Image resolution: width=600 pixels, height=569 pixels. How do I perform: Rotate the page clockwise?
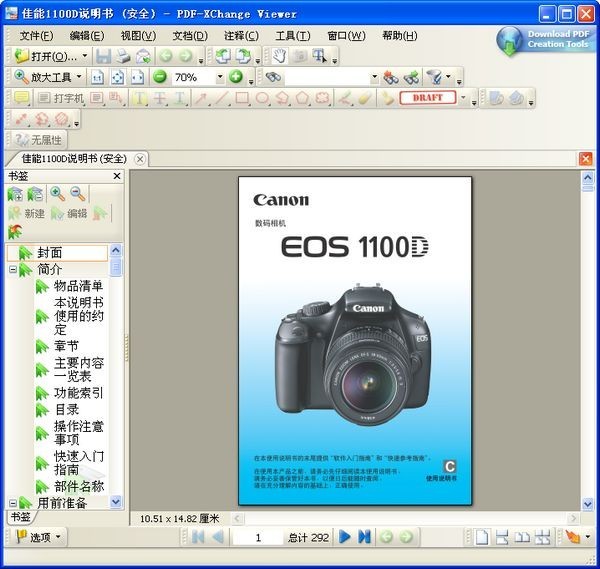(243, 56)
